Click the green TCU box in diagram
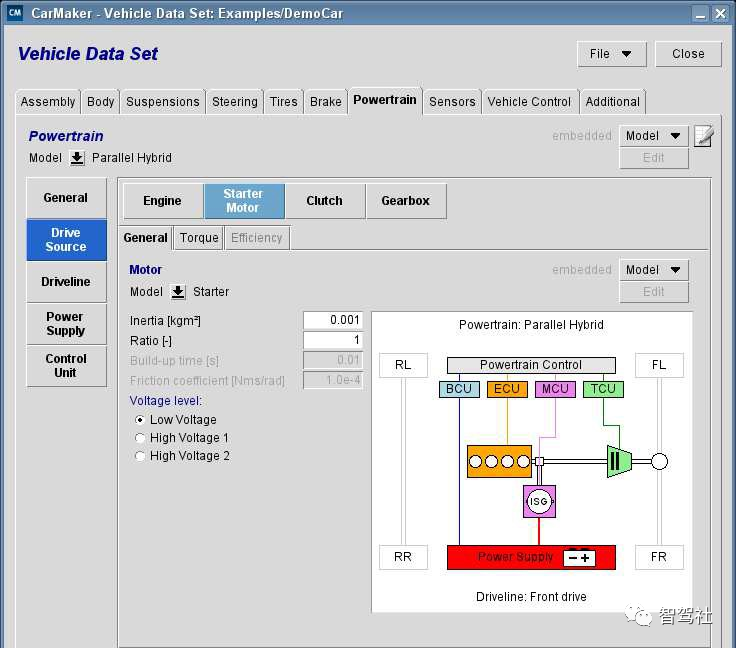This screenshot has height=648, width=736. pos(603,389)
